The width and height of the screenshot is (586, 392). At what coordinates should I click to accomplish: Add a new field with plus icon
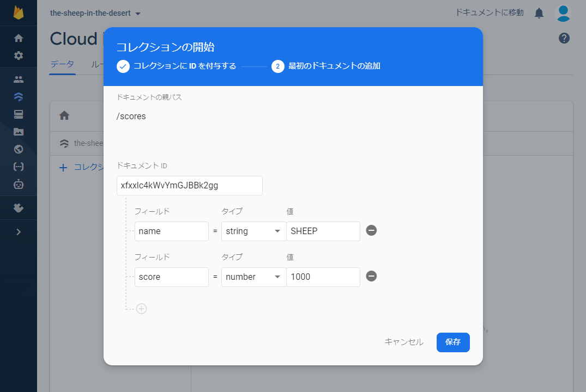[x=141, y=309]
